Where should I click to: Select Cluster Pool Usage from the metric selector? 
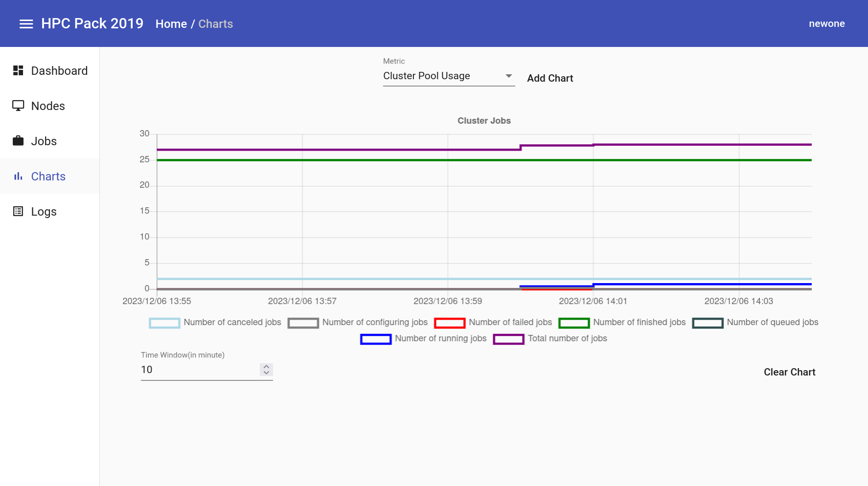click(x=426, y=76)
